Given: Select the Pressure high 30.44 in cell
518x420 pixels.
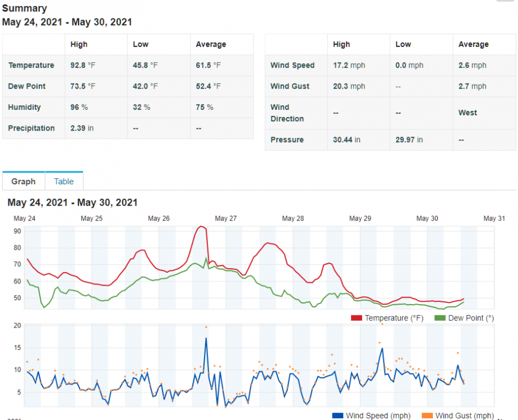Looking at the screenshot, I should pyautogui.click(x=346, y=140).
